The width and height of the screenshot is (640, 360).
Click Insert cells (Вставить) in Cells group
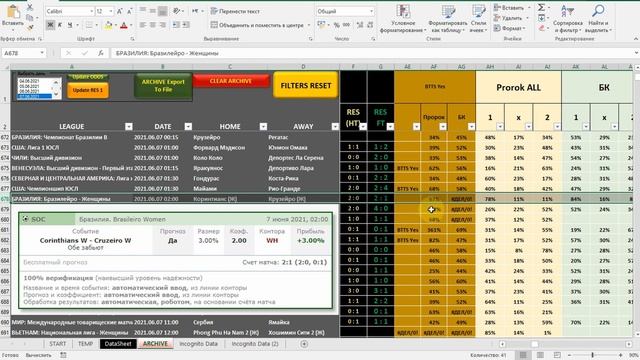click(510, 8)
